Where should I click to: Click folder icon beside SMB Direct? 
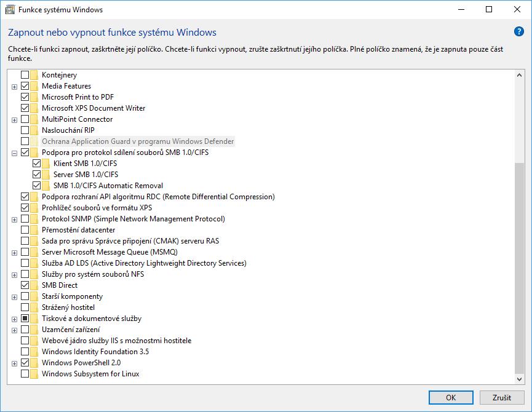click(34, 285)
